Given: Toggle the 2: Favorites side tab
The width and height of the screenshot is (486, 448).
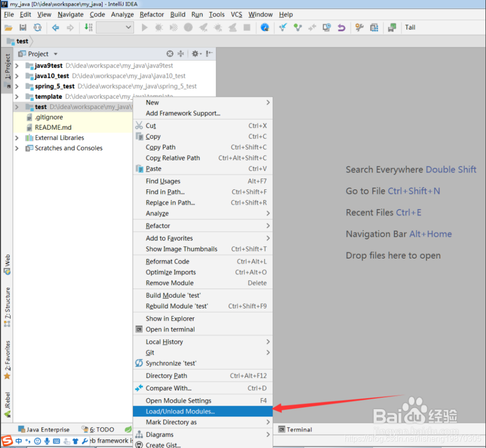Looking at the screenshot, I should click(7, 360).
